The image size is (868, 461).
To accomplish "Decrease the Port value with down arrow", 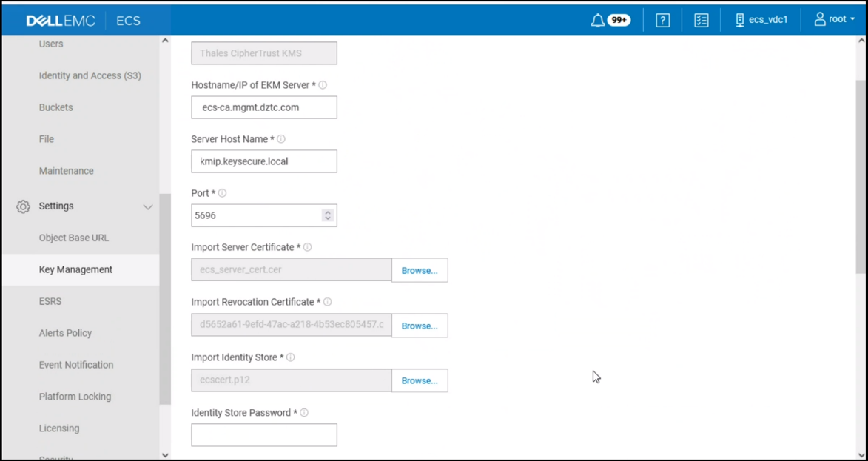I will click(328, 218).
